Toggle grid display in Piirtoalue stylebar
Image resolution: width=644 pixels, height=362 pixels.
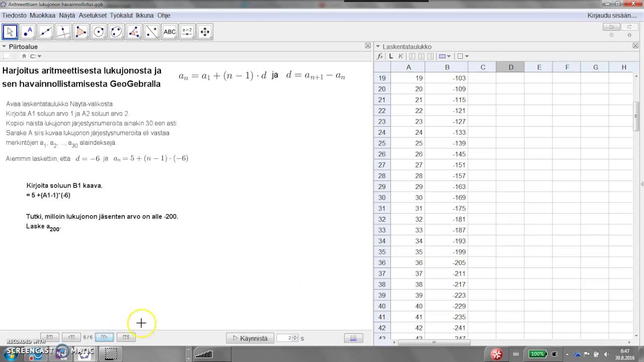(15, 56)
